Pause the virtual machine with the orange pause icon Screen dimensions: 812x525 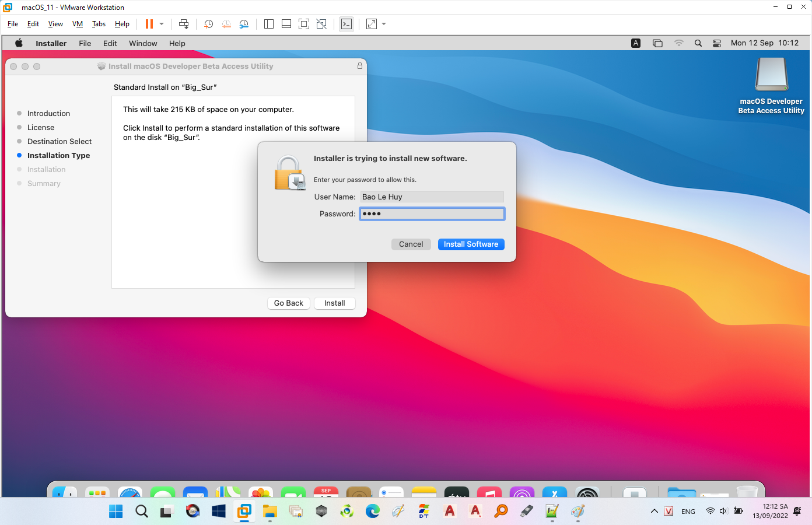pyautogui.click(x=149, y=24)
